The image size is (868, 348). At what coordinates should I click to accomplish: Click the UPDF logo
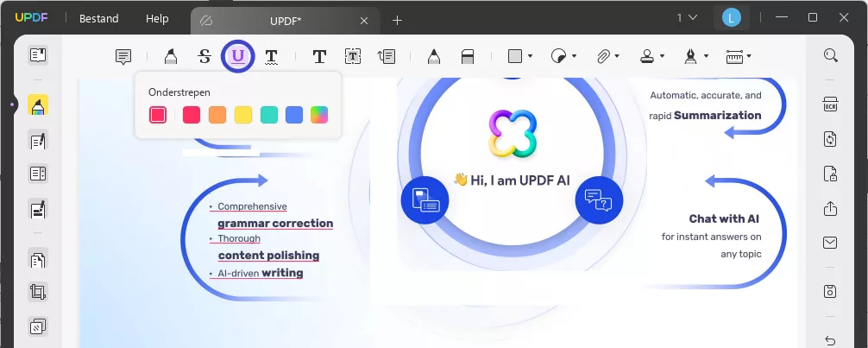(x=32, y=18)
